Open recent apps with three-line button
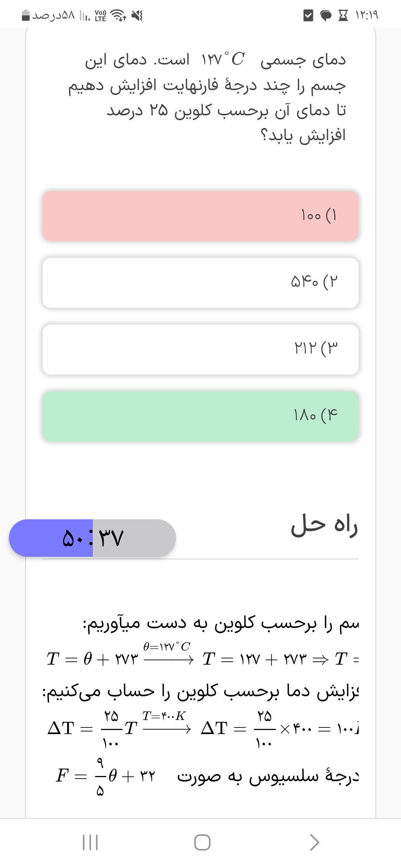The height and width of the screenshot is (868, 401). coord(90,842)
